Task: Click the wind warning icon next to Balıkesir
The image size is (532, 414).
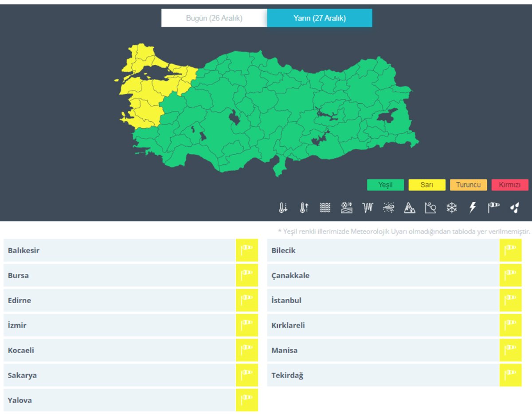Action: [246, 250]
